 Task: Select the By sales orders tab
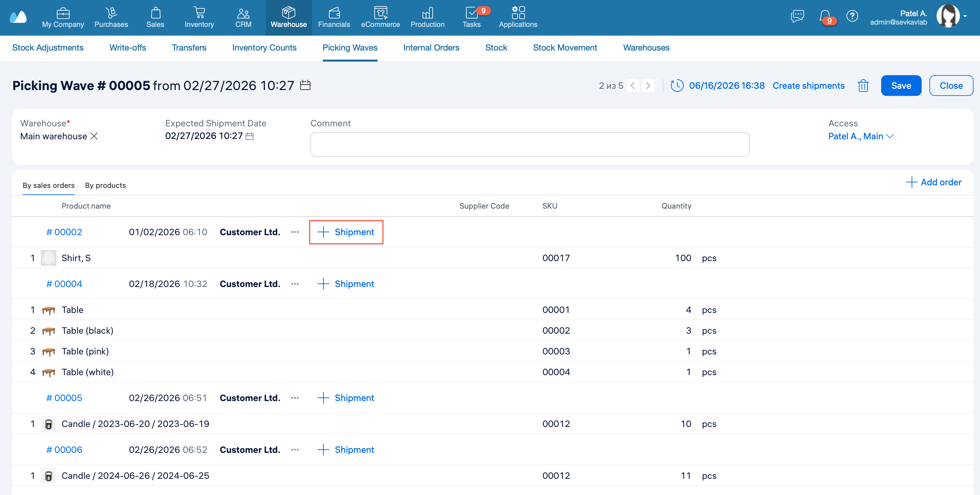[x=49, y=185]
